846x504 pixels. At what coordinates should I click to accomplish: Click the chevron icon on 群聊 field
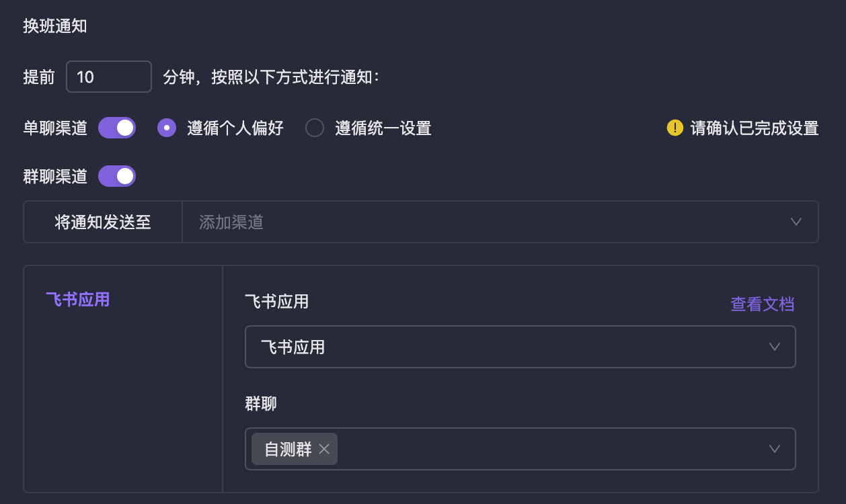click(x=773, y=449)
